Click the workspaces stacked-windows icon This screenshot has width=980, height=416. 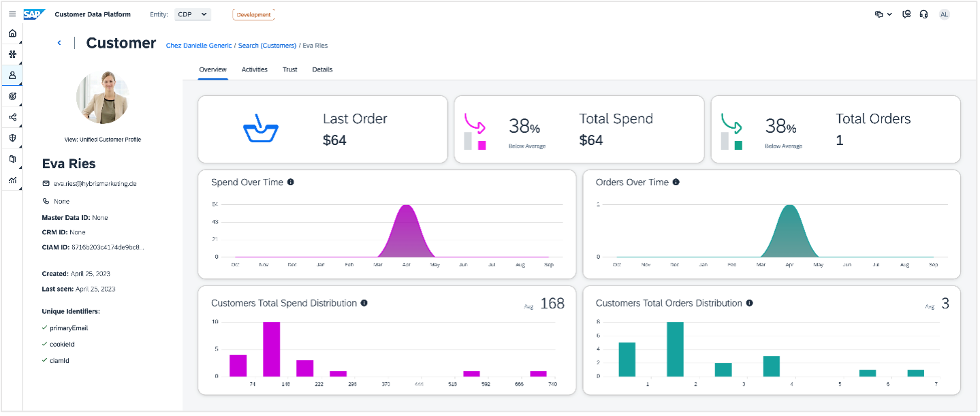coord(879,14)
